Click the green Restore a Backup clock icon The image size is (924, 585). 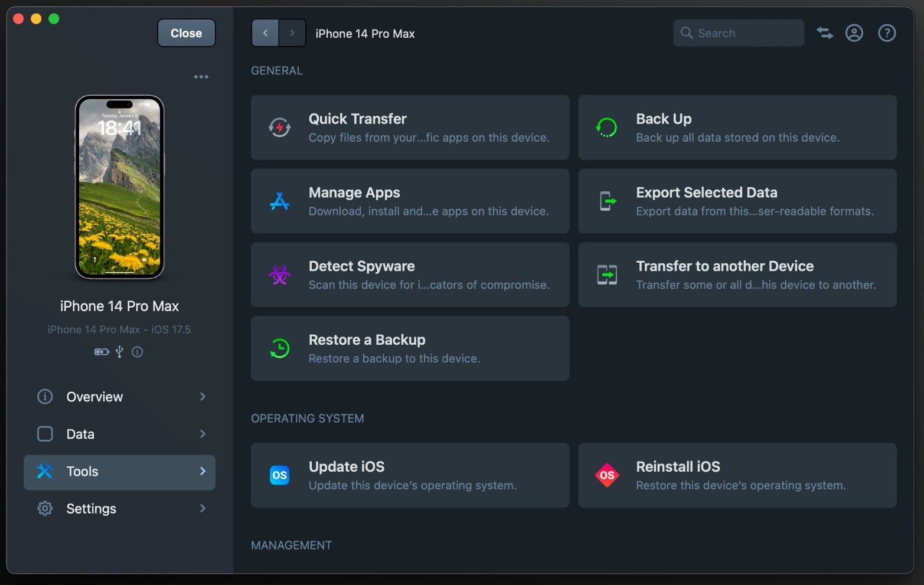(280, 348)
